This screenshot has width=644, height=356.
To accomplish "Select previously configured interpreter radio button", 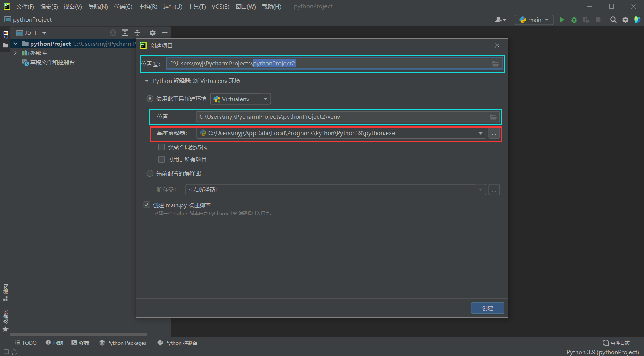I will point(150,173).
